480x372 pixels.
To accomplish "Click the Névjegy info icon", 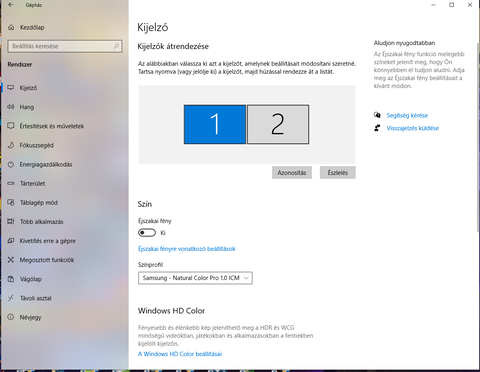I will click(11, 317).
